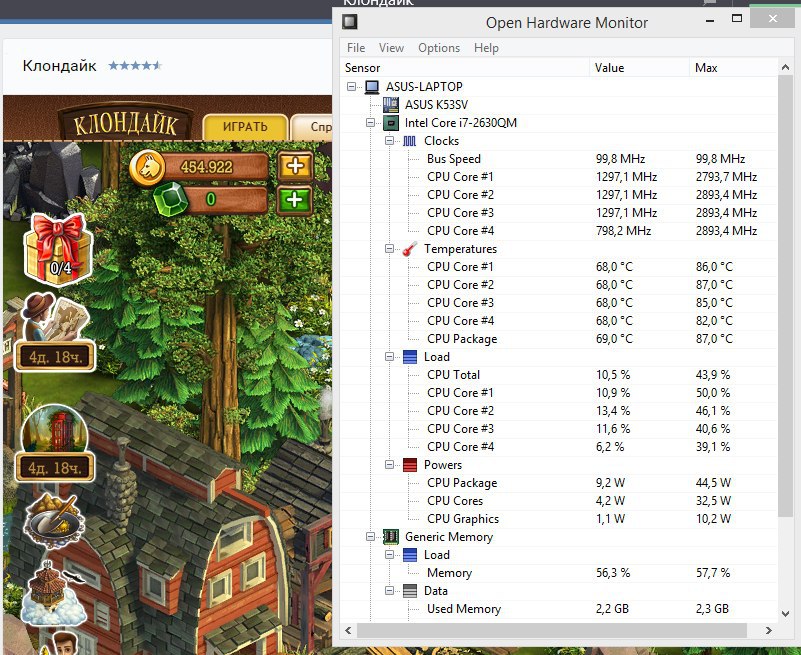Collapse the Generic Memory node
This screenshot has width=801, height=655.
click(370, 536)
